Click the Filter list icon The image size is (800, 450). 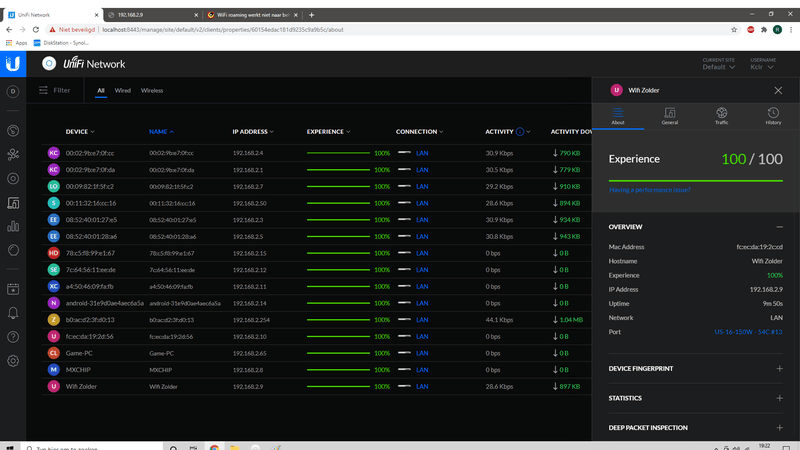43,90
